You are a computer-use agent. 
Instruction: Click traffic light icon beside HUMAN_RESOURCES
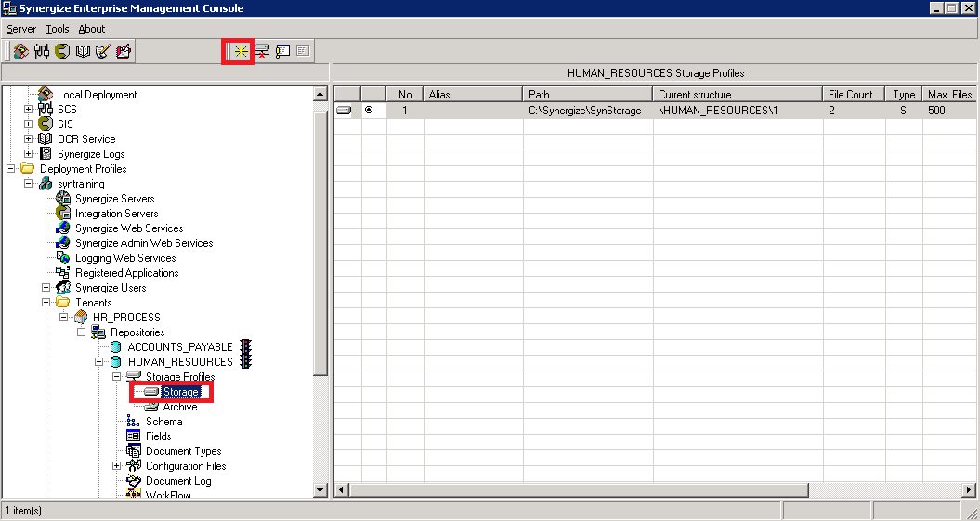pyautogui.click(x=245, y=361)
